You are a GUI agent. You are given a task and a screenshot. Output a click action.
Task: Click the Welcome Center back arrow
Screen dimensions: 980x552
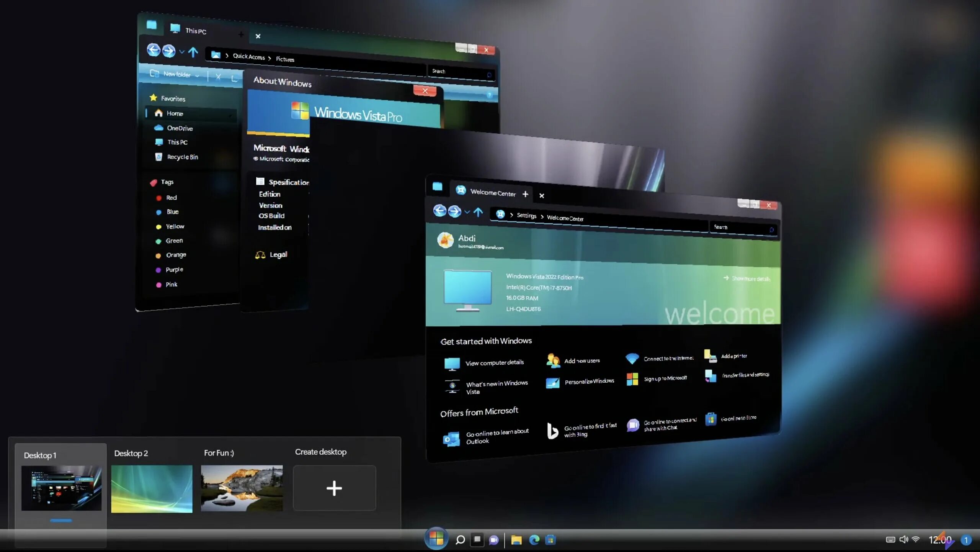[439, 210]
